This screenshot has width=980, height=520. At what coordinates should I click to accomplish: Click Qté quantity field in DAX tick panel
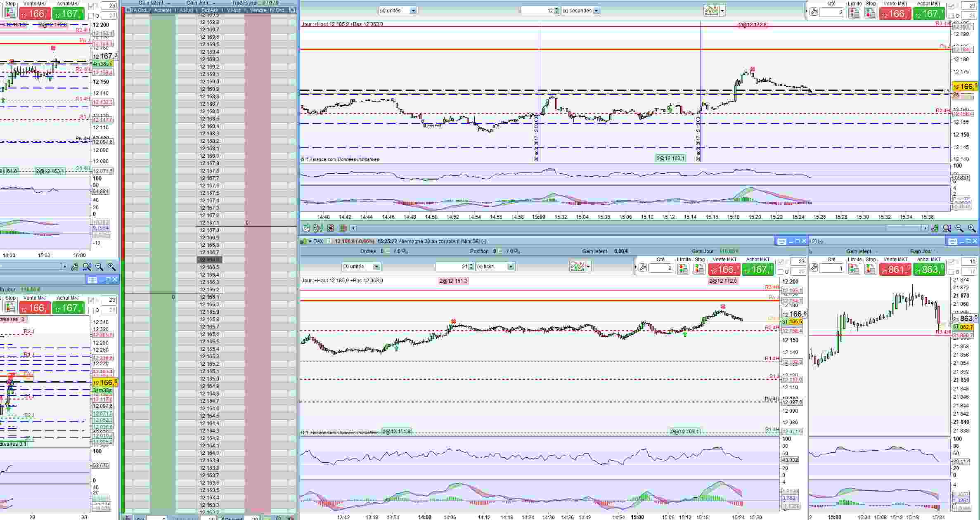(660, 268)
